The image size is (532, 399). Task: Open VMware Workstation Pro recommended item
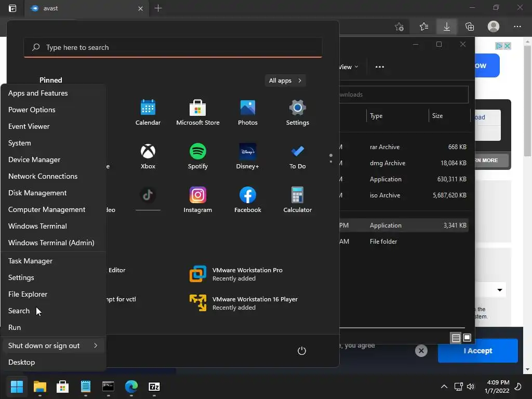(236, 274)
